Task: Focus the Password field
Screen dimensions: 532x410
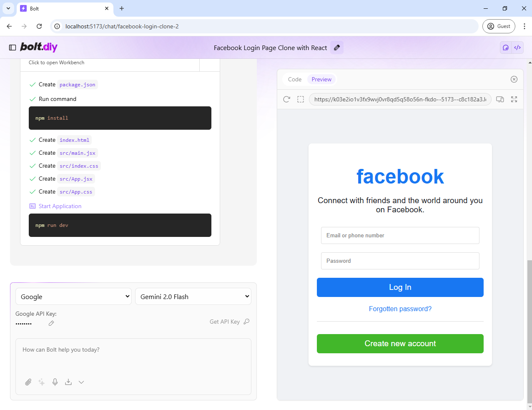Action: point(400,261)
